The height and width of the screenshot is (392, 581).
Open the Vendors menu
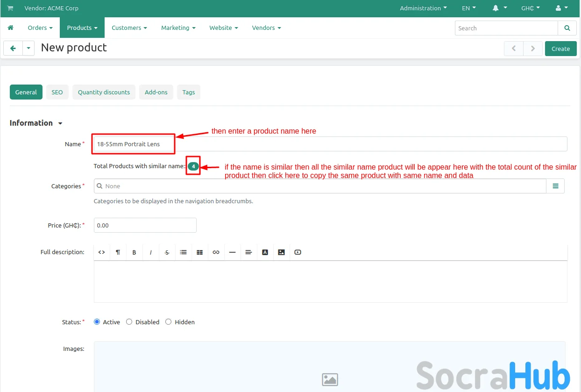point(267,28)
